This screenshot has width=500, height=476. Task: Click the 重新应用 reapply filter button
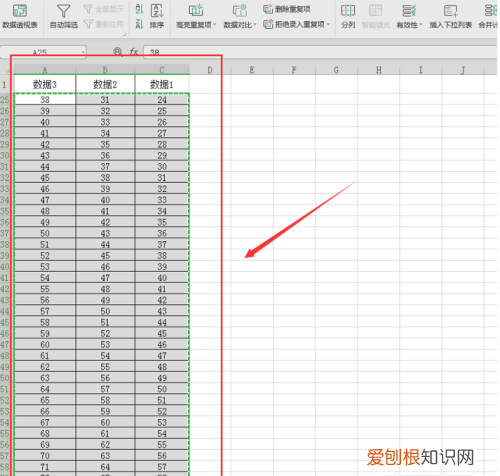click(104, 24)
